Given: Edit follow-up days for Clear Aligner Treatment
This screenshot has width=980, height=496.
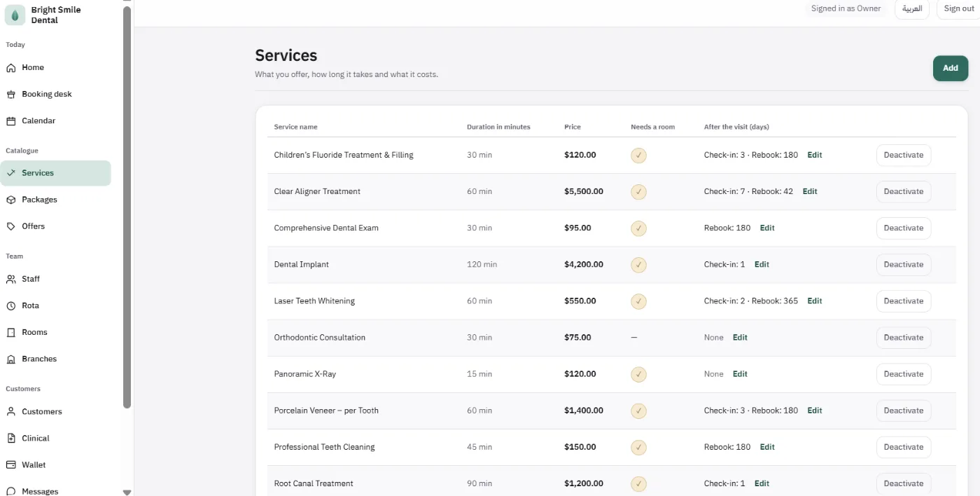Looking at the screenshot, I should coord(810,192).
